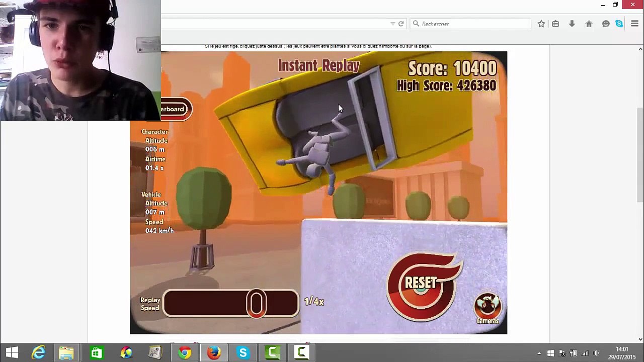Launch Internet Explorer from taskbar
644x362 pixels.
point(38,353)
